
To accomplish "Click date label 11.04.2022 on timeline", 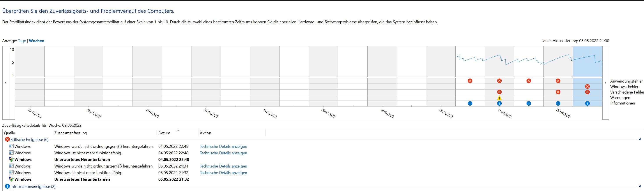I will 504,113.
